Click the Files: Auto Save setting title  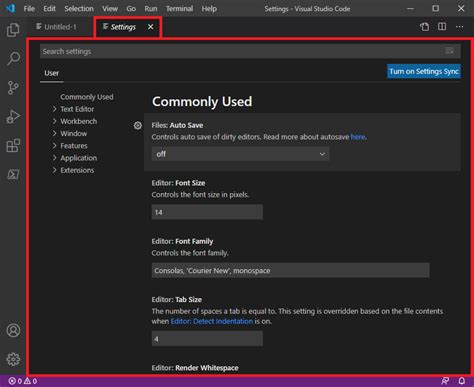pos(177,125)
